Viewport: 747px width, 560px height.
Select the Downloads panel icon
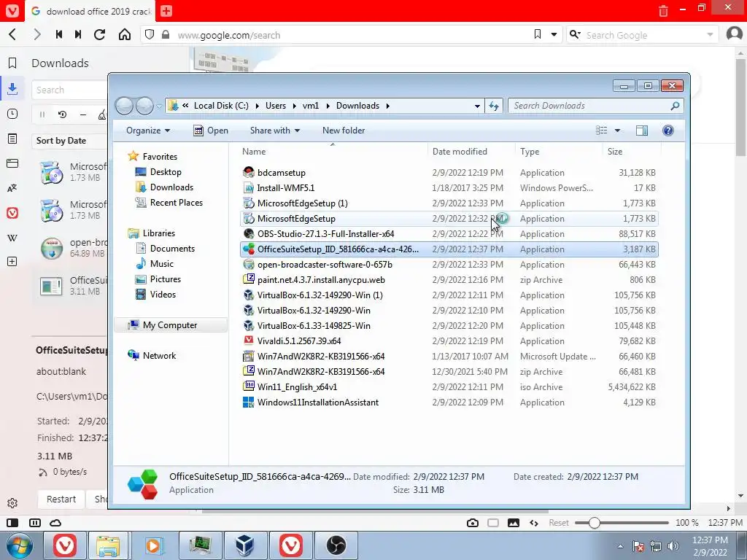click(12, 88)
